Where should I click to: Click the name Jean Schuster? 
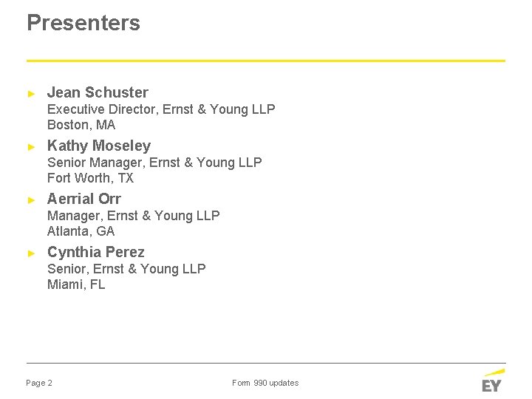tap(98, 92)
